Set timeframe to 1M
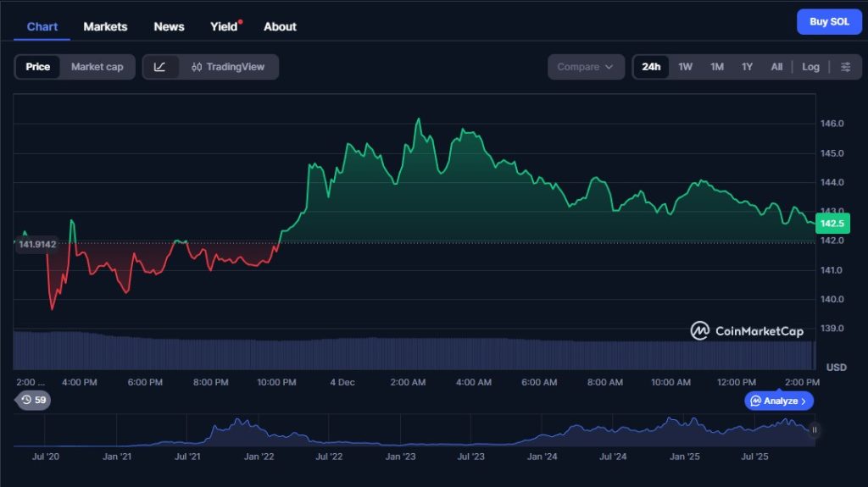Viewport: 868px width, 487px height. 717,67
